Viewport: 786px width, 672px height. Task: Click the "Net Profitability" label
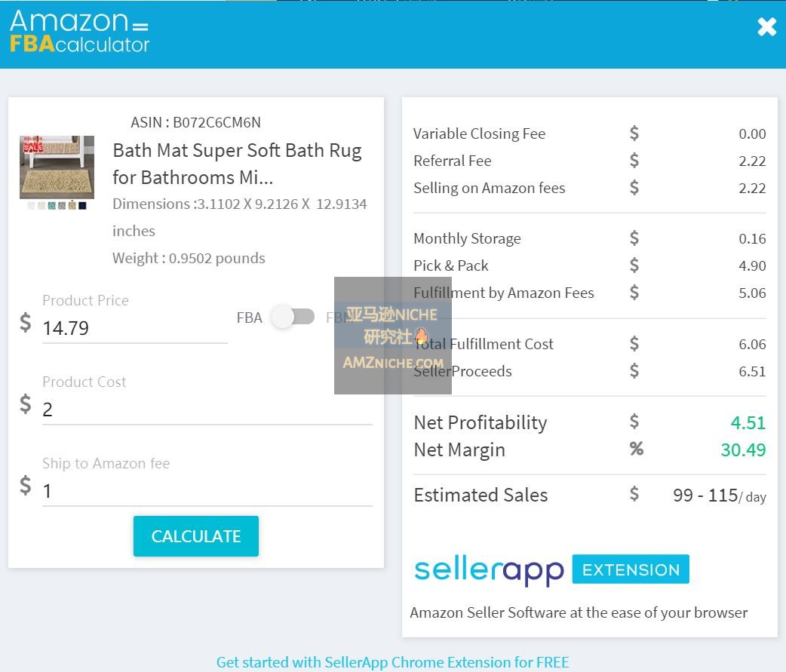click(481, 423)
